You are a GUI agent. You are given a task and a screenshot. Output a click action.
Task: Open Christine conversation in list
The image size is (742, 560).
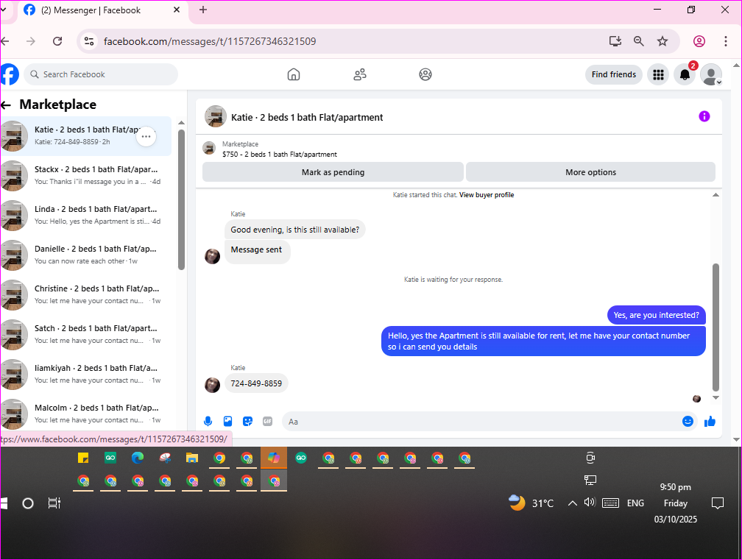click(x=86, y=294)
